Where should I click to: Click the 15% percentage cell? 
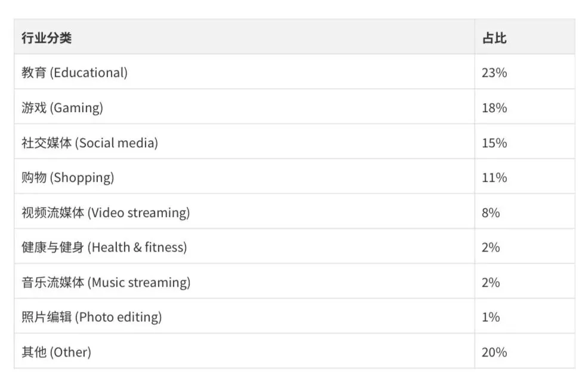point(494,143)
